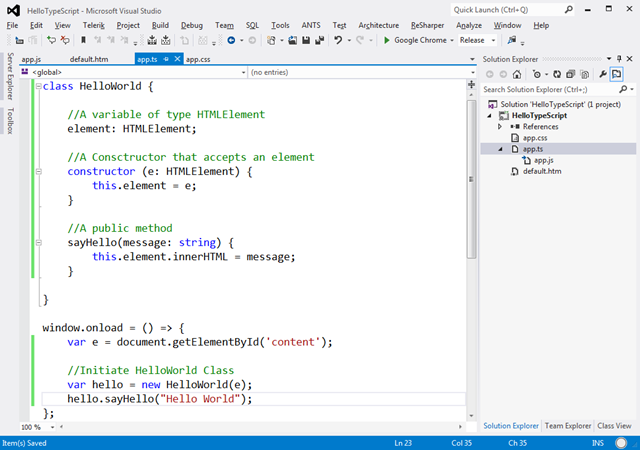Open the Server Explorer side tab

pos(10,76)
